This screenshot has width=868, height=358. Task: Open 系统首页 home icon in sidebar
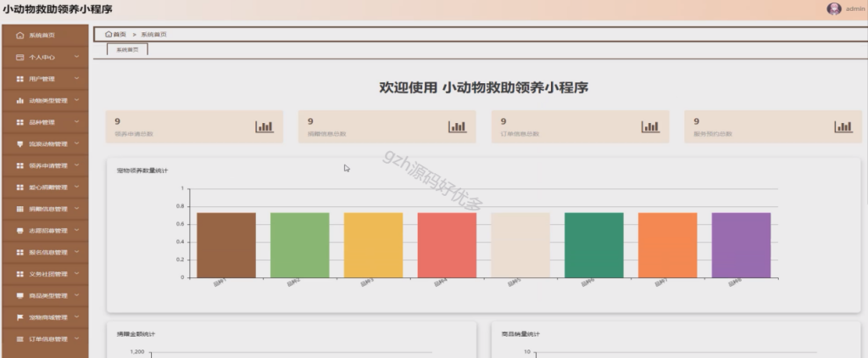click(x=20, y=36)
